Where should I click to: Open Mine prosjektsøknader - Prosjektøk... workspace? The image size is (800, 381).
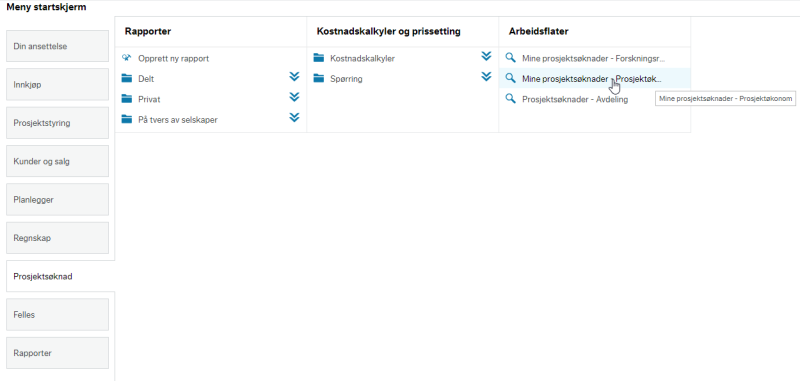591,79
